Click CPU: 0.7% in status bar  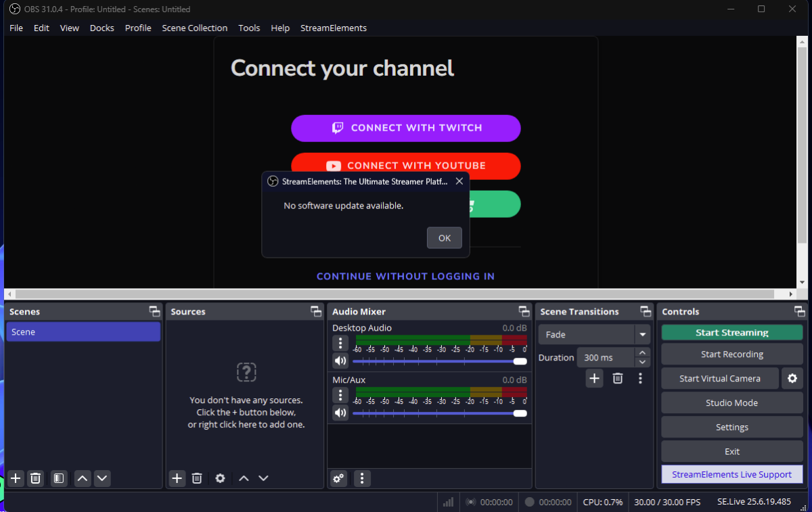click(x=603, y=502)
